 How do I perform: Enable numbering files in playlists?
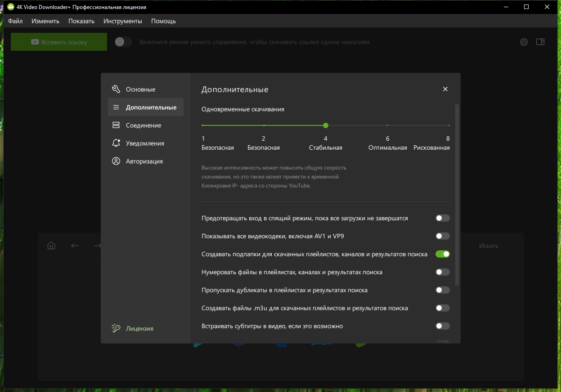(x=442, y=272)
